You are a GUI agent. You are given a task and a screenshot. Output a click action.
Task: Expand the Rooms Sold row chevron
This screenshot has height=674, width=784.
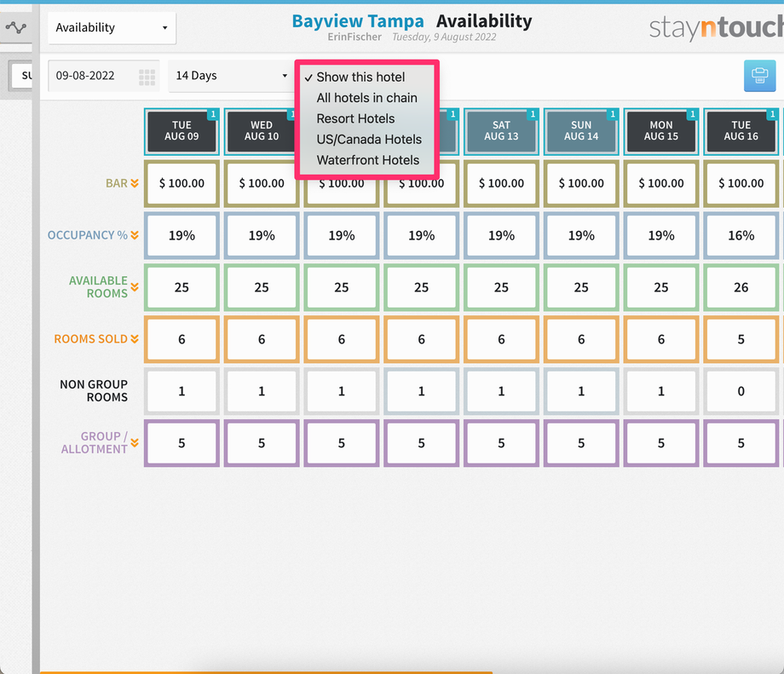click(x=135, y=339)
